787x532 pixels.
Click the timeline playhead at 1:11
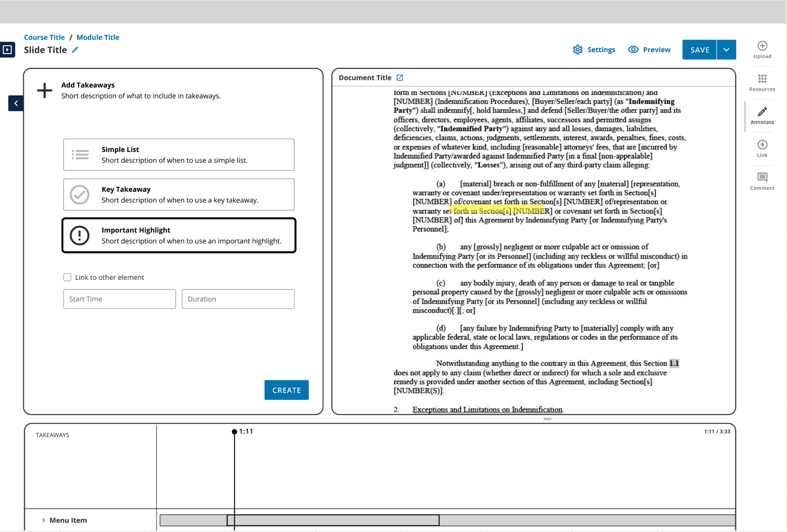click(x=234, y=432)
